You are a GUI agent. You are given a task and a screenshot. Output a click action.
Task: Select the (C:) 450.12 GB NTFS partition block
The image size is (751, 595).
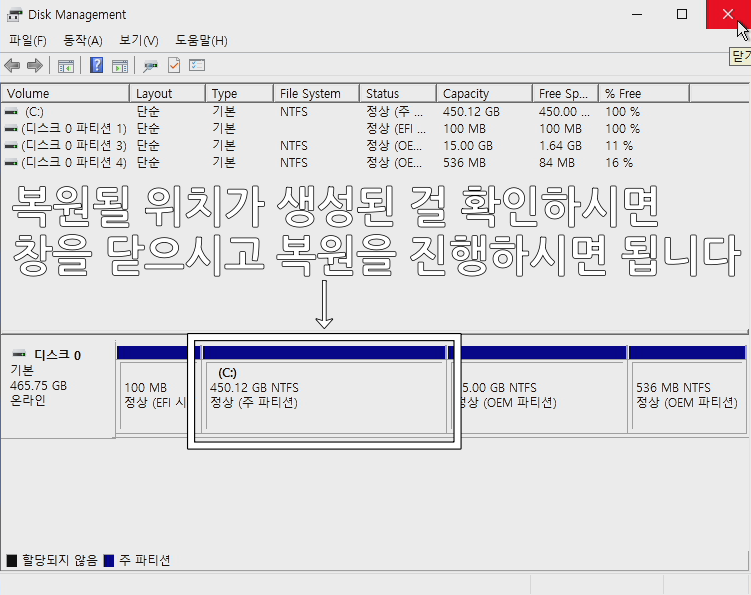[324, 390]
